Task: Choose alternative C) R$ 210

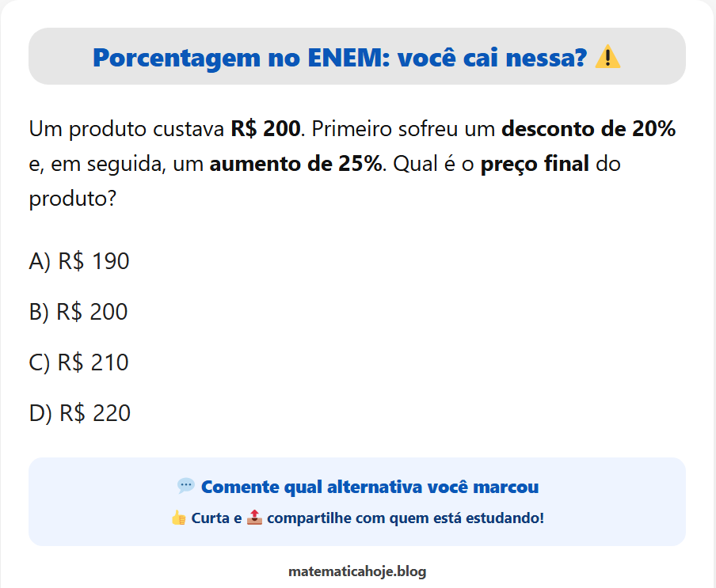Action: coord(78,362)
